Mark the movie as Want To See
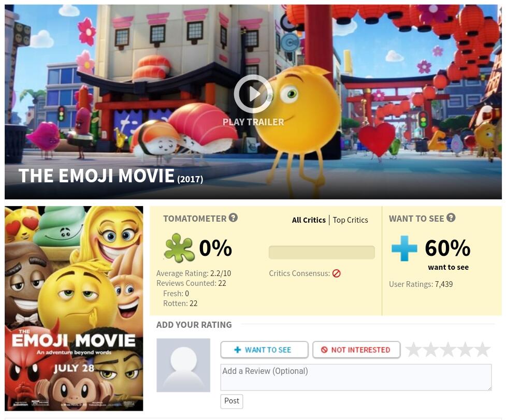The height and width of the screenshot is (420, 506). tap(264, 350)
